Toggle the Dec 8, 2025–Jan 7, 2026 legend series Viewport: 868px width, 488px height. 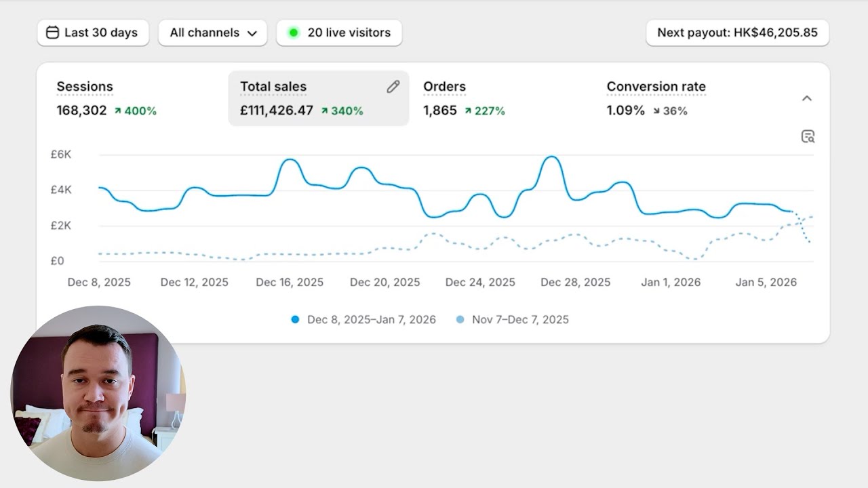click(x=371, y=319)
